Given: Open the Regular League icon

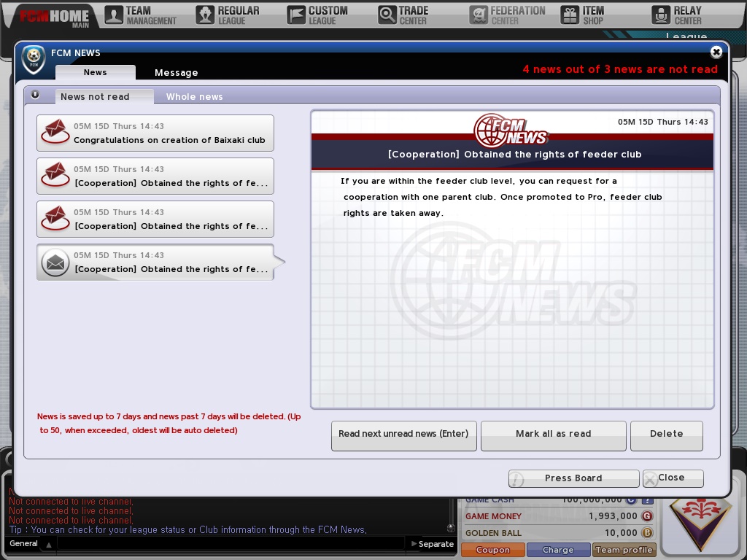Looking at the screenshot, I should 205,13.
